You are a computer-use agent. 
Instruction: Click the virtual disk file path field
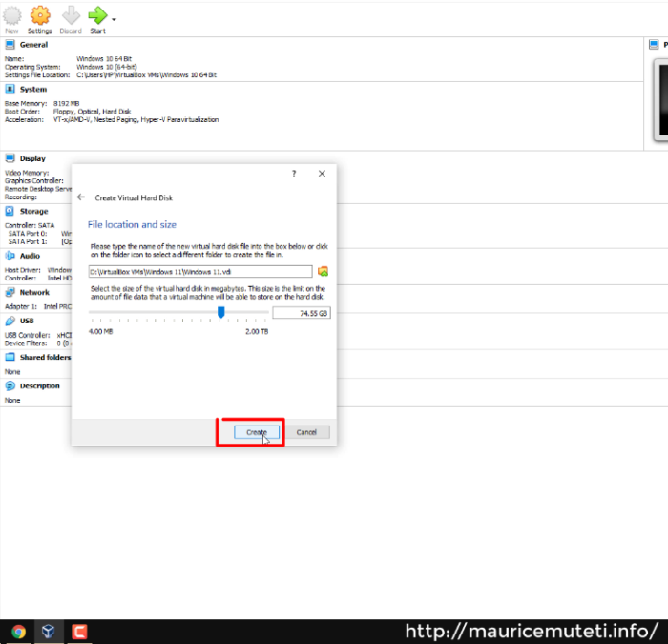(200, 271)
